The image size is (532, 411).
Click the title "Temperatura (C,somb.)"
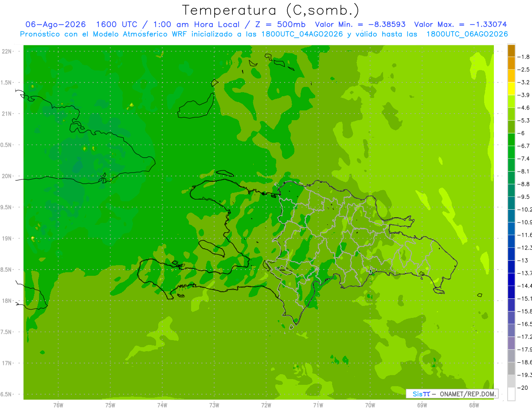click(271, 10)
